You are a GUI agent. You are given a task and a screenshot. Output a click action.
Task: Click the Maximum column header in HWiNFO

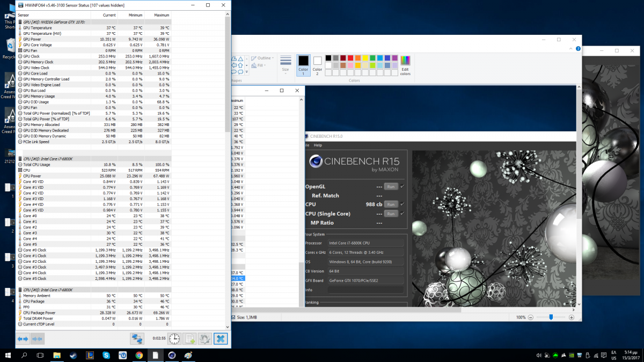pos(157,15)
